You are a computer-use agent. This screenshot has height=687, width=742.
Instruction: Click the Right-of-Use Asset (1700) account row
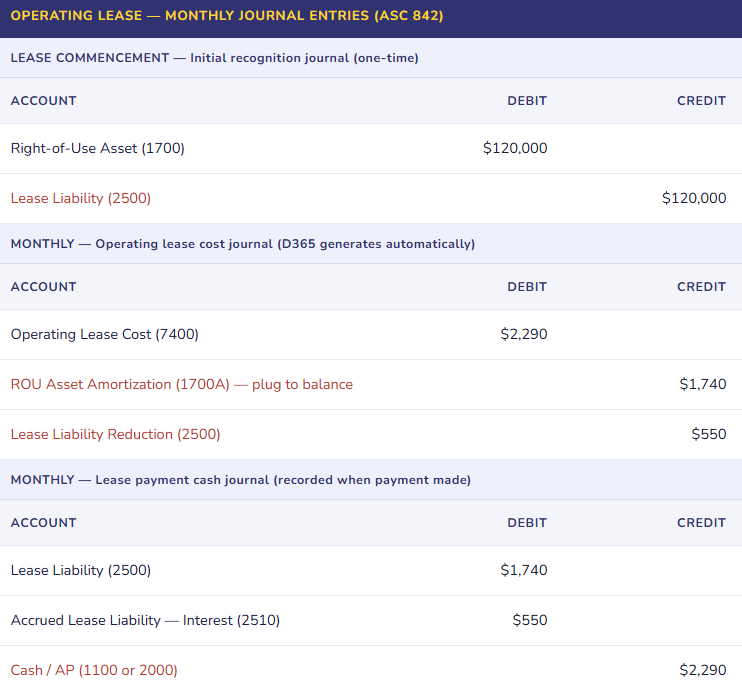click(98, 148)
